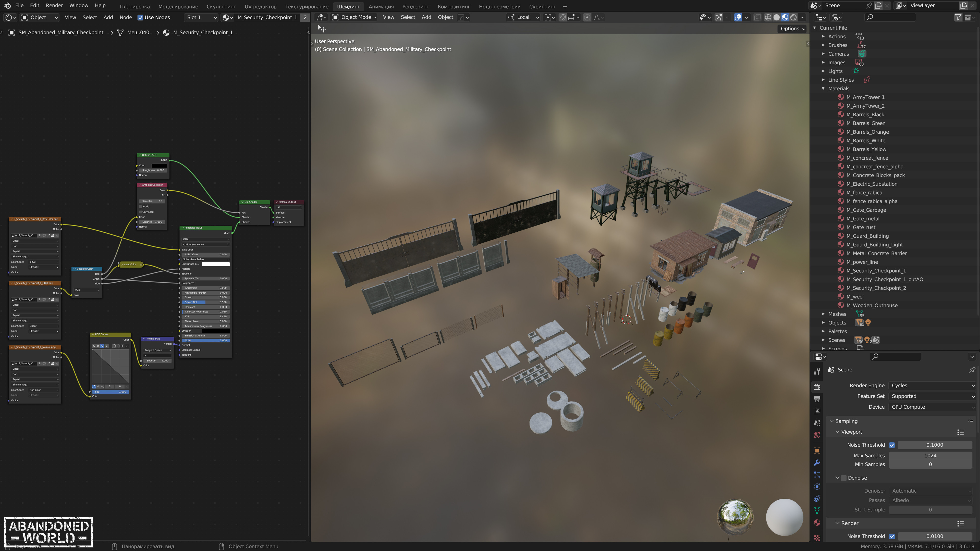Click the node editor Add menu
980x551 pixels.
pyautogui.click(x=108, y=18)
